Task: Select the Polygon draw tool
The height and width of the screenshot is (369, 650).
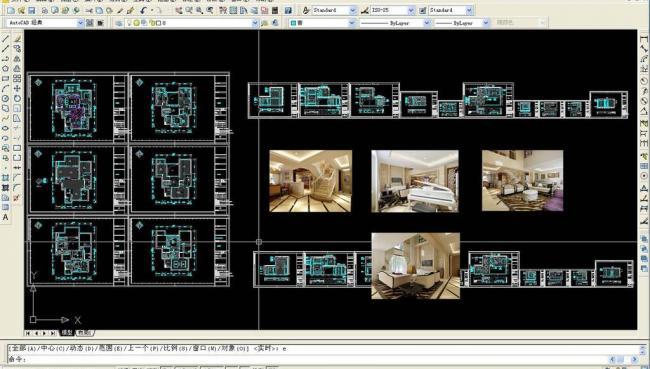Action: 5,68
